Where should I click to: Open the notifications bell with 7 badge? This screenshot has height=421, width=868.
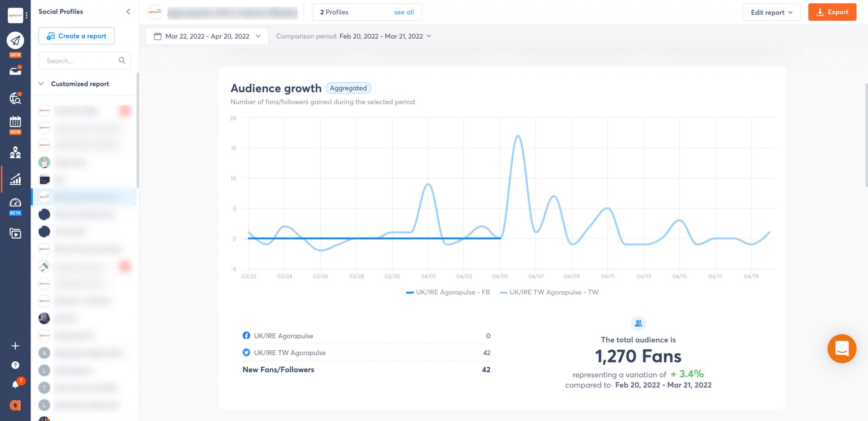(x=15, y=385)
